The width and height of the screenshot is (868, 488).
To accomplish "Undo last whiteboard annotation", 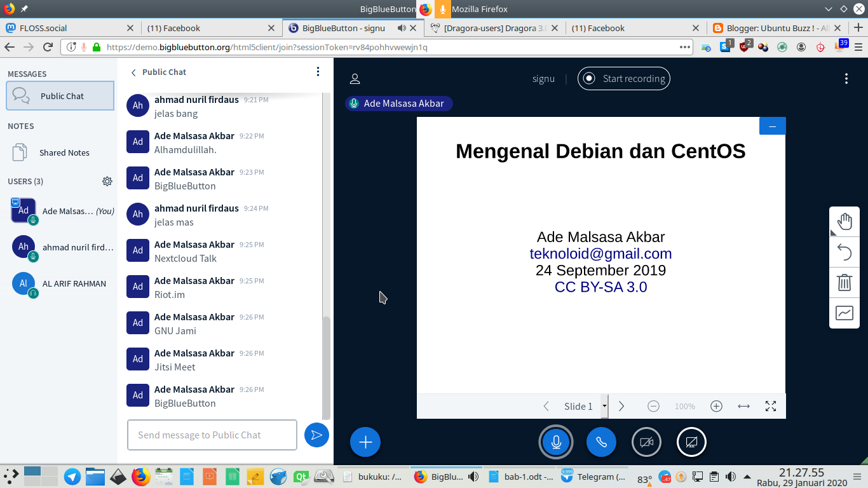I will (x=844, y=252).
